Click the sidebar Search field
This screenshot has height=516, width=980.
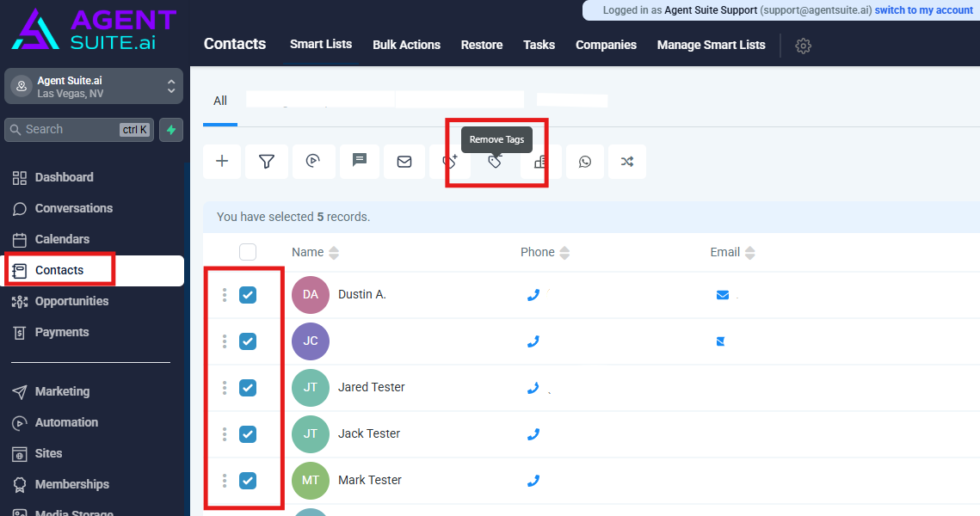tap(79, 130)
